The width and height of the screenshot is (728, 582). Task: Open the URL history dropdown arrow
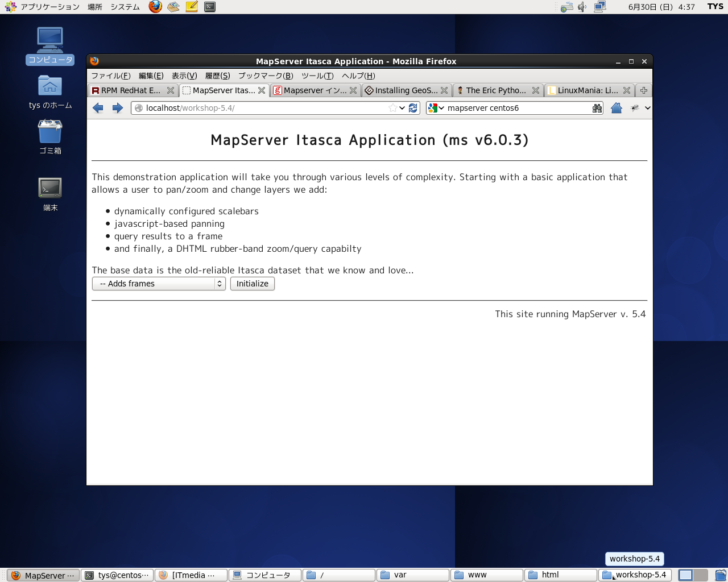pyautogui.click(x=402, y=108)
